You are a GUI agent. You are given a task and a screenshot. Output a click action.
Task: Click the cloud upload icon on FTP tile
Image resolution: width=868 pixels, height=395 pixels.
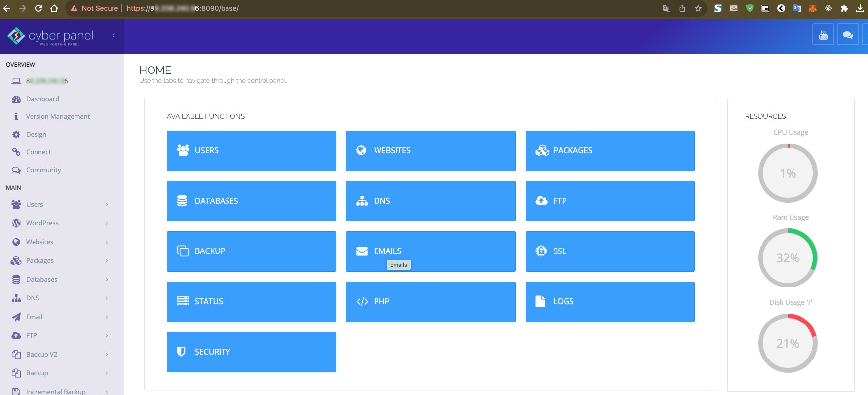[x=541, y=201]
